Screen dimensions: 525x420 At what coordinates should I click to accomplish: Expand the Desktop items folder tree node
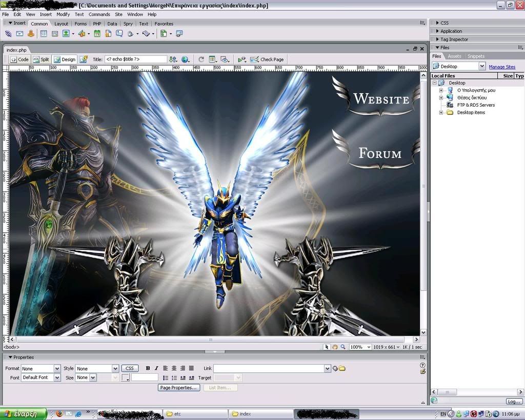441,112
